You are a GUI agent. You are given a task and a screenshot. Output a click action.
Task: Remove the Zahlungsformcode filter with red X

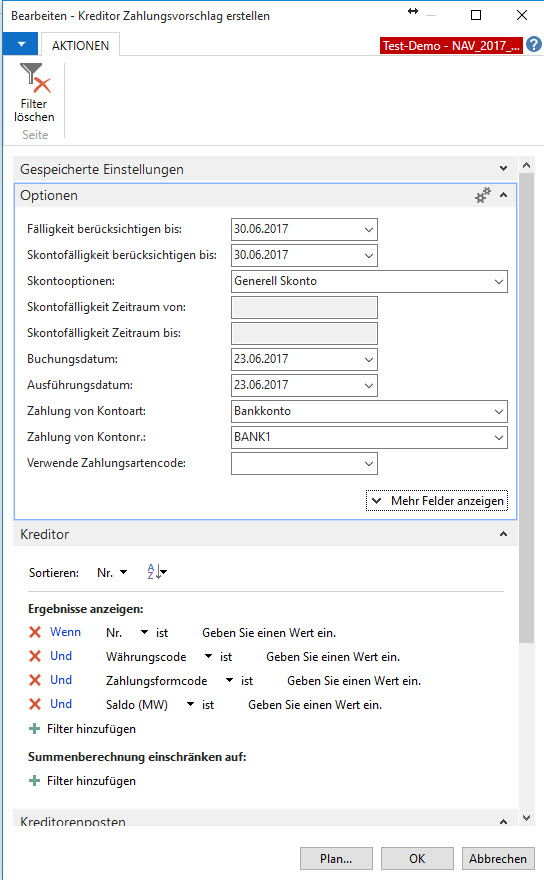pyautogui.click(x=35, y=680)
